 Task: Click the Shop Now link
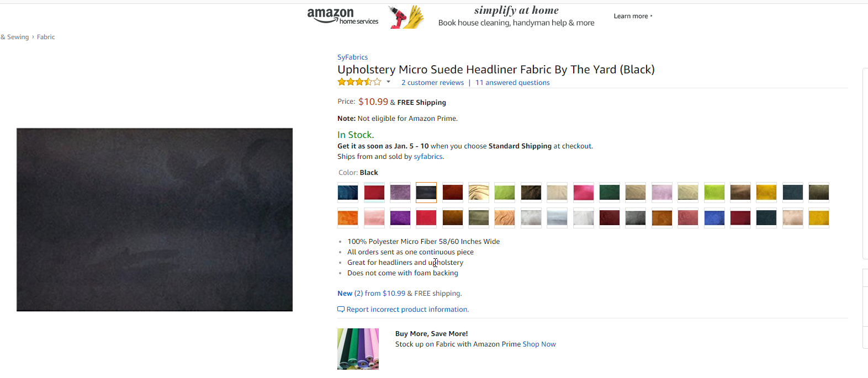(539, 344)
